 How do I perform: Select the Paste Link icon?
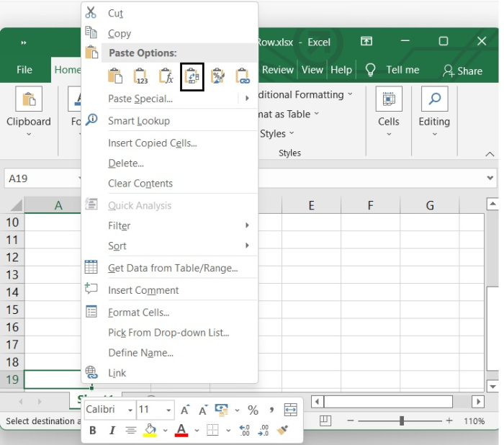(x=243, y=76)
